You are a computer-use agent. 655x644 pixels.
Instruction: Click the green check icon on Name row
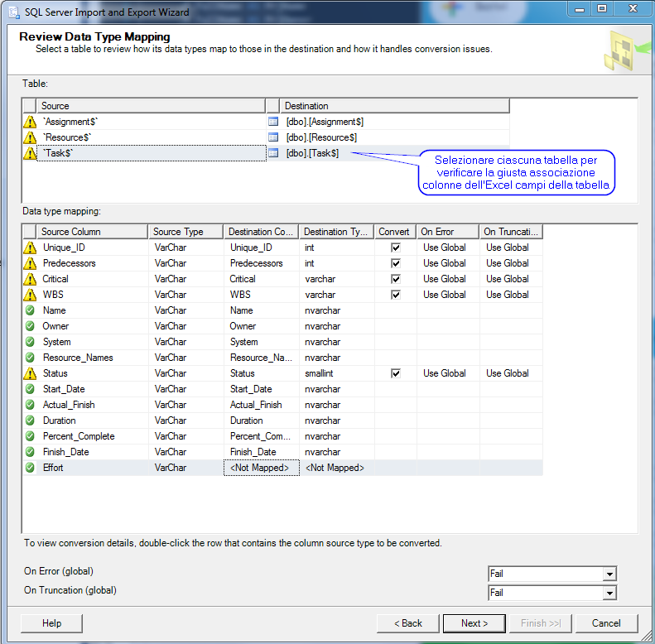[30, 310]
